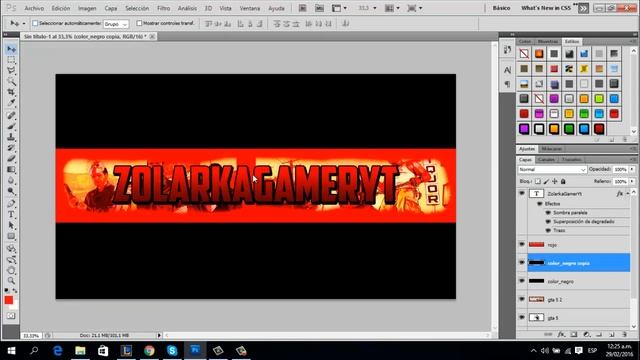
Task: Open the Windows Start menu
Action: click(x=11, y=351)
